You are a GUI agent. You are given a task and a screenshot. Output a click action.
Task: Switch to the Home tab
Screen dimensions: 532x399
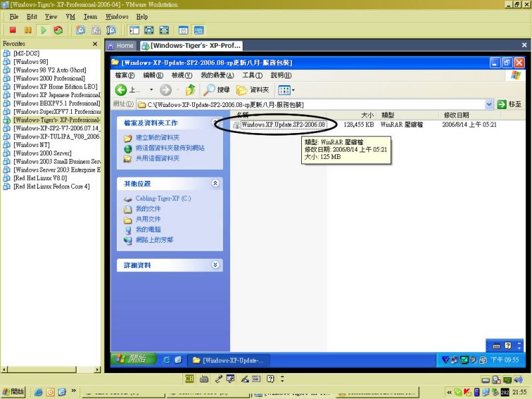[121, 46]
